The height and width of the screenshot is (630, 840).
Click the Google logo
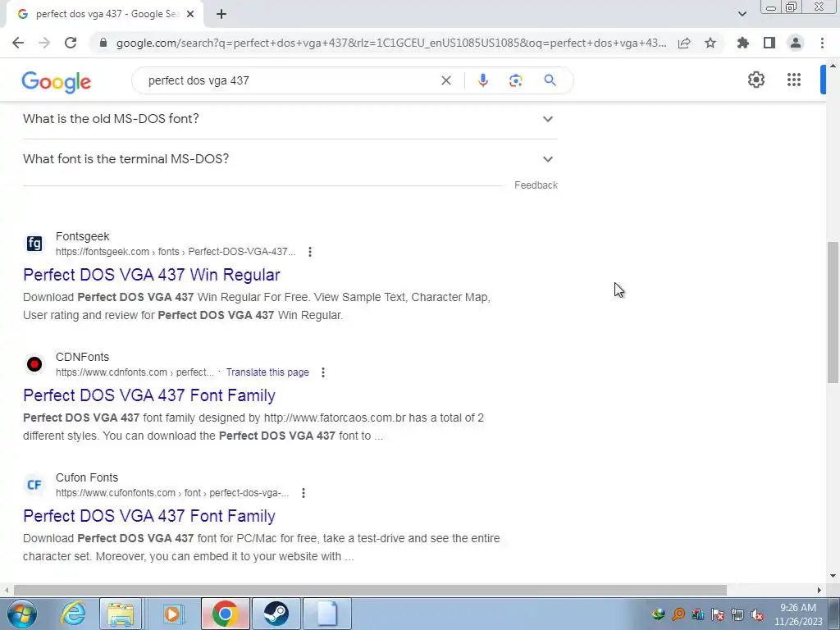(57, 82)
